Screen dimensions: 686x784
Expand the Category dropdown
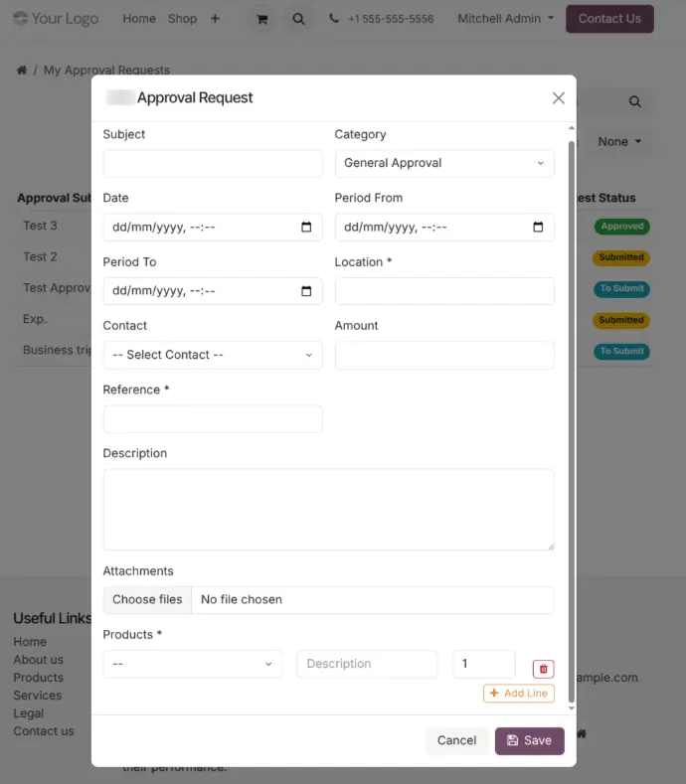coord(443,164)
